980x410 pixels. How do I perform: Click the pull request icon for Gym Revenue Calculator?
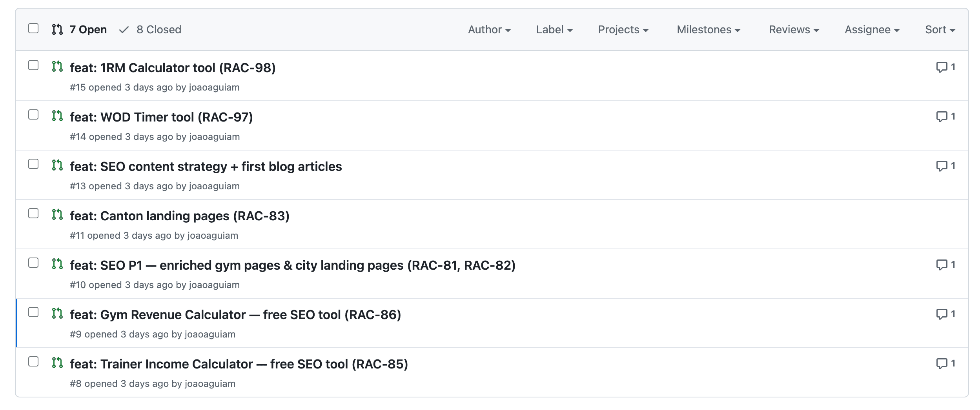tap(57, 314)
